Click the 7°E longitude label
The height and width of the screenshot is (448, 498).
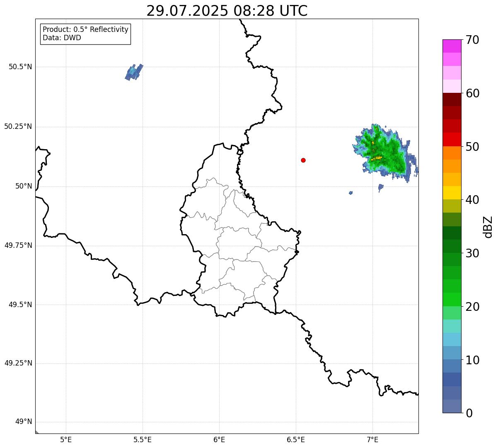372,440
